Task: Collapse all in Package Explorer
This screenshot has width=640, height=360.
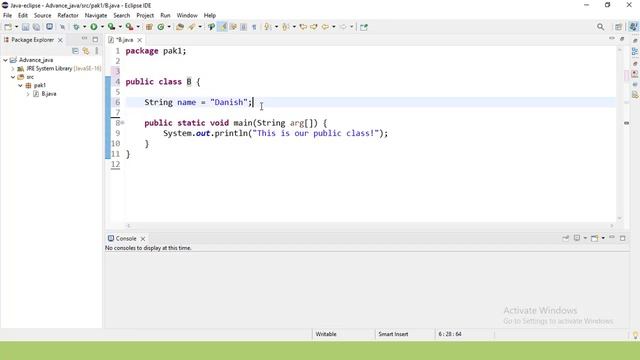Action: [75, 51]
